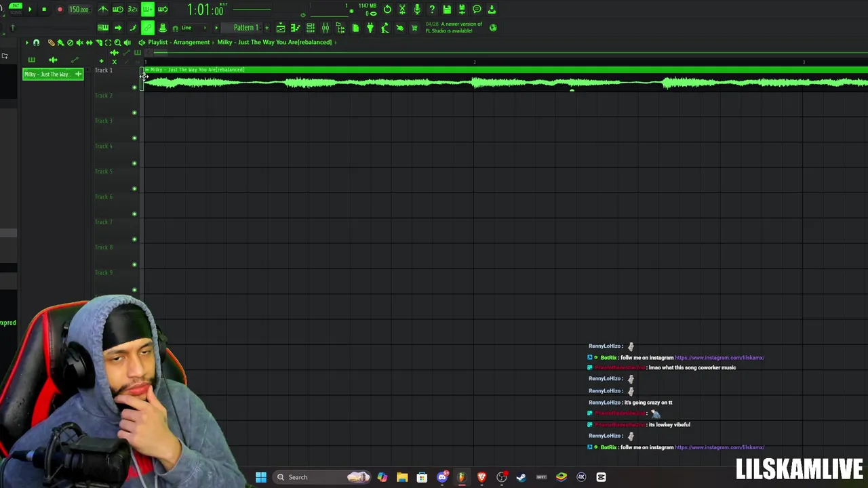Click the globe online news icon
Viewport: 868px width, 488px height.
point(493,28)
